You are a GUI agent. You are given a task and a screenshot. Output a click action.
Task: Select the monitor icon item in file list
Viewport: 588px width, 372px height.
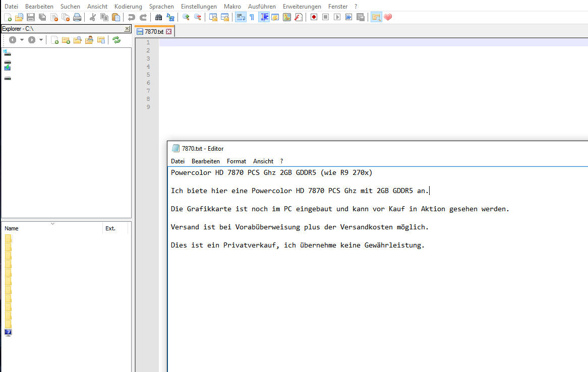click(8, 332)
